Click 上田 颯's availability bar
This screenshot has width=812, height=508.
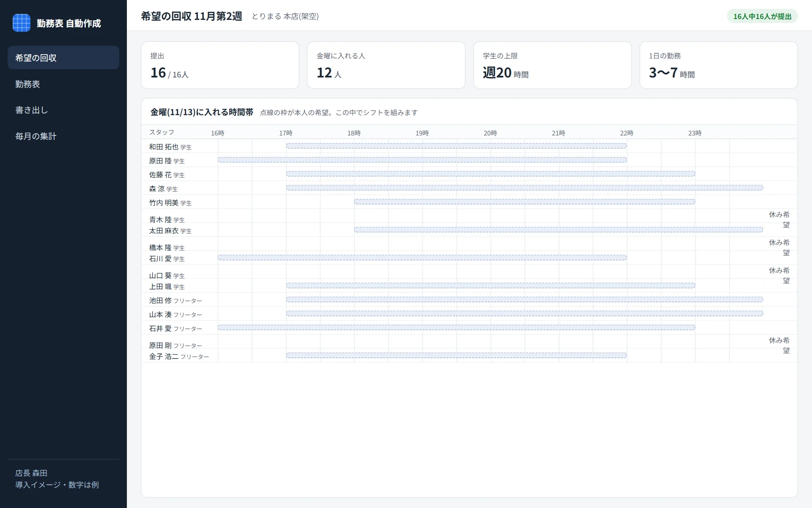(x=491, y=285)
